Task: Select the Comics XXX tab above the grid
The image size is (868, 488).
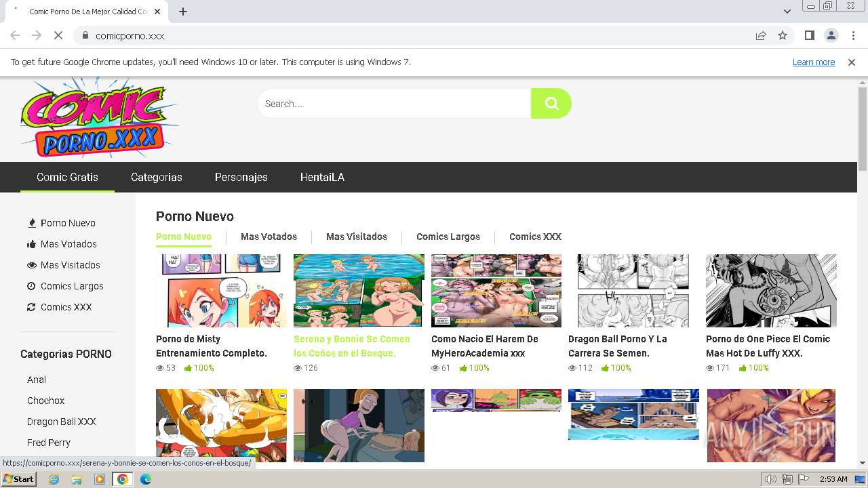Action: (x=535, y=237)
